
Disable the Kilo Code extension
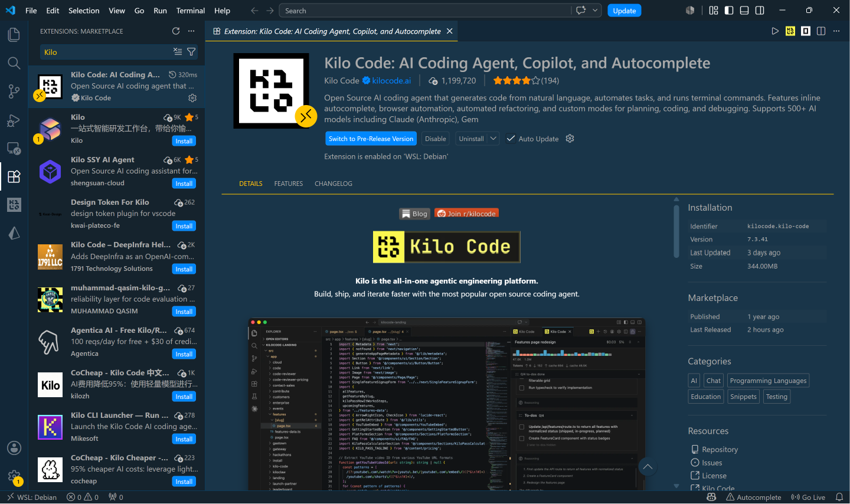pyautogui.click(x=436, y=139)
